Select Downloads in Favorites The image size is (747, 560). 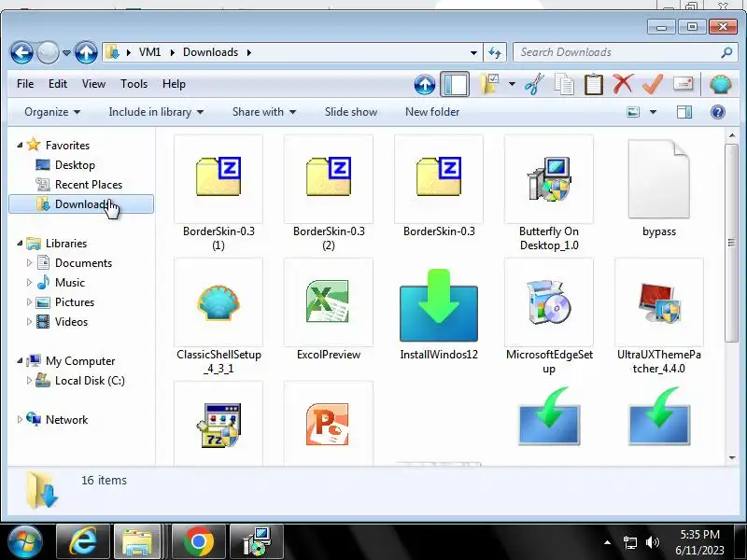tap(81, 204)
